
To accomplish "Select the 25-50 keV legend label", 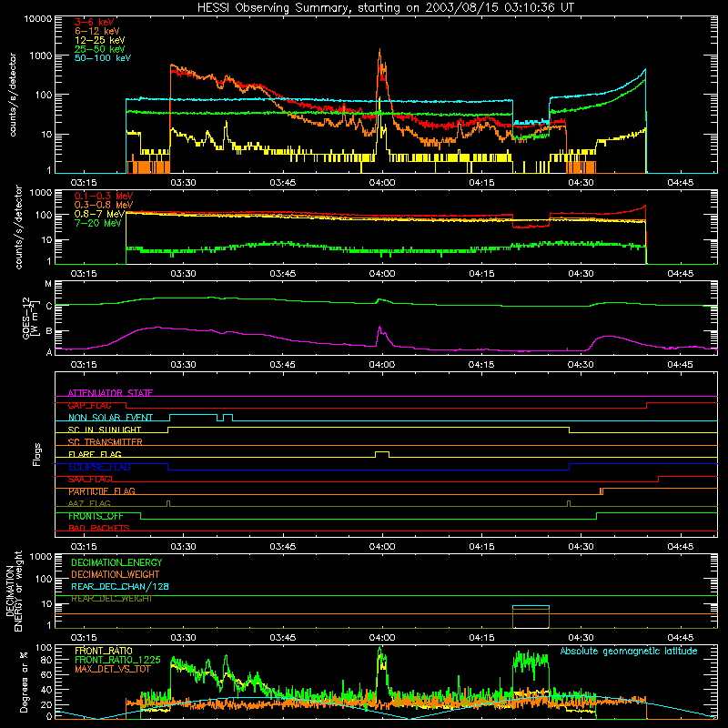I will tap(100, 49).
